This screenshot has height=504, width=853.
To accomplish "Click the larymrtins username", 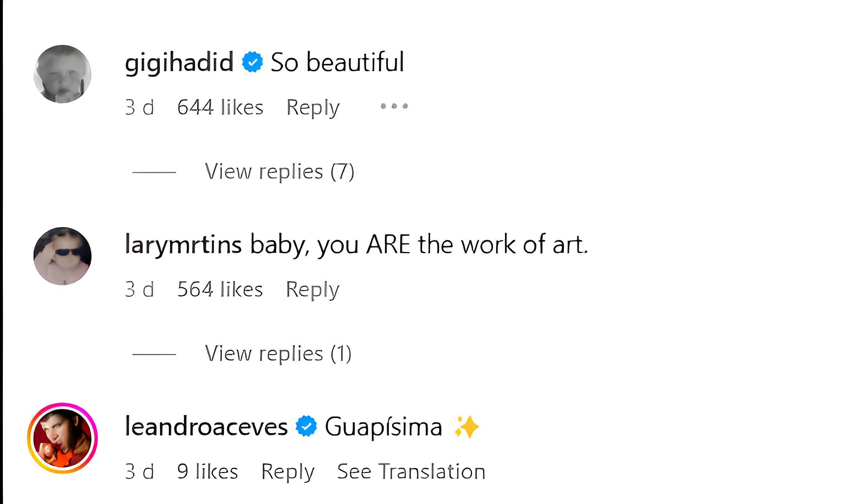I will [183, 244].
